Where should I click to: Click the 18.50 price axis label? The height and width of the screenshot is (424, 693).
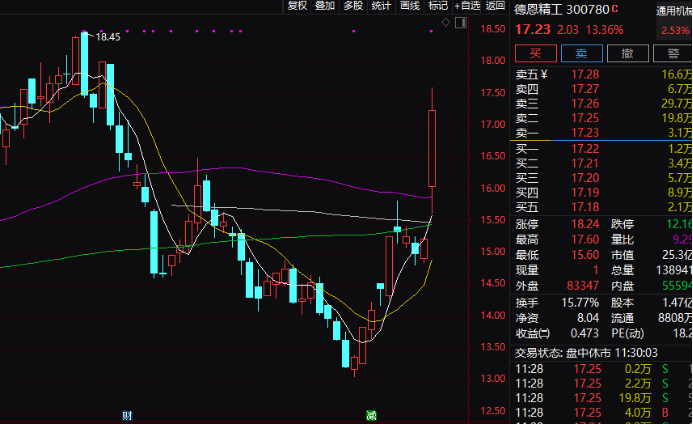tap(493, 29)
